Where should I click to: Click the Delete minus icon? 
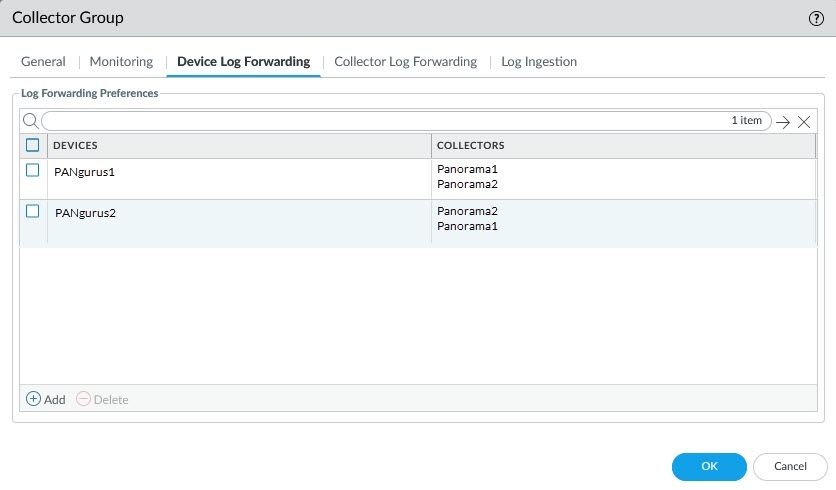(x=84, y=399)
